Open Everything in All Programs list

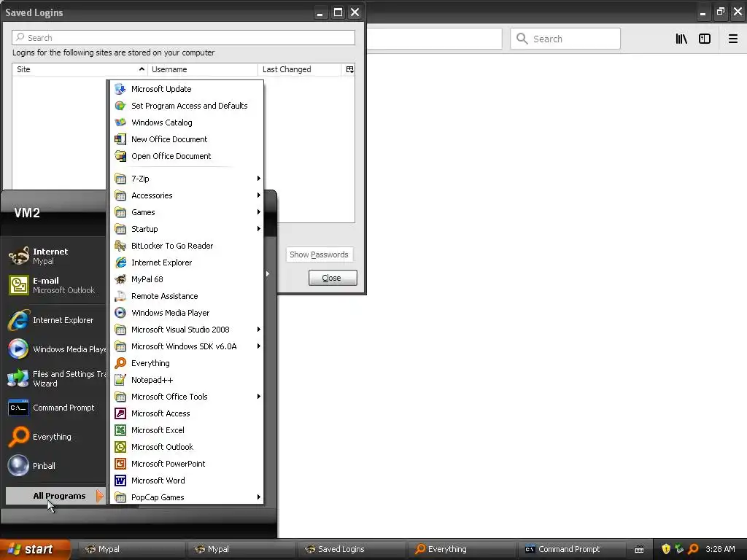pyautogui.click(x=187, y=363)
